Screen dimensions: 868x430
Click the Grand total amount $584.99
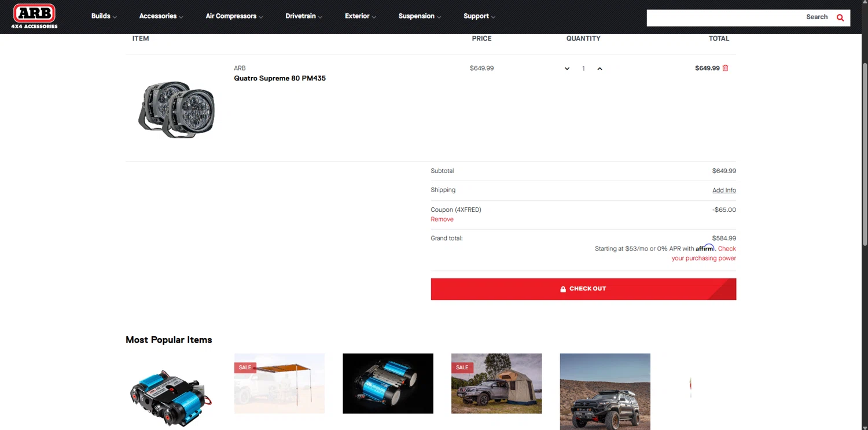point(724,238)
